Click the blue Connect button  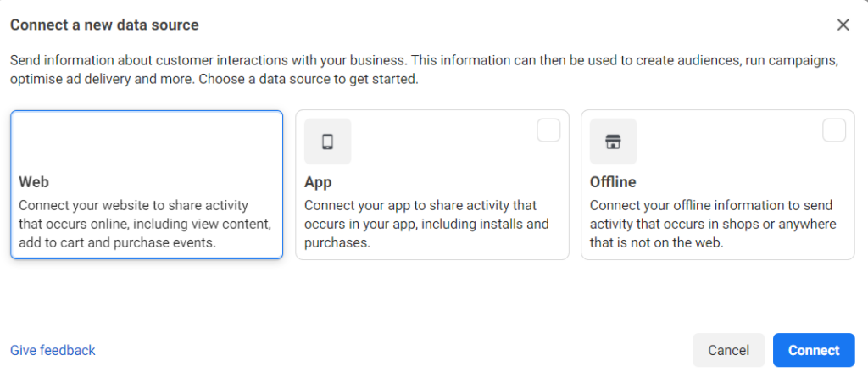pos(814,350)
